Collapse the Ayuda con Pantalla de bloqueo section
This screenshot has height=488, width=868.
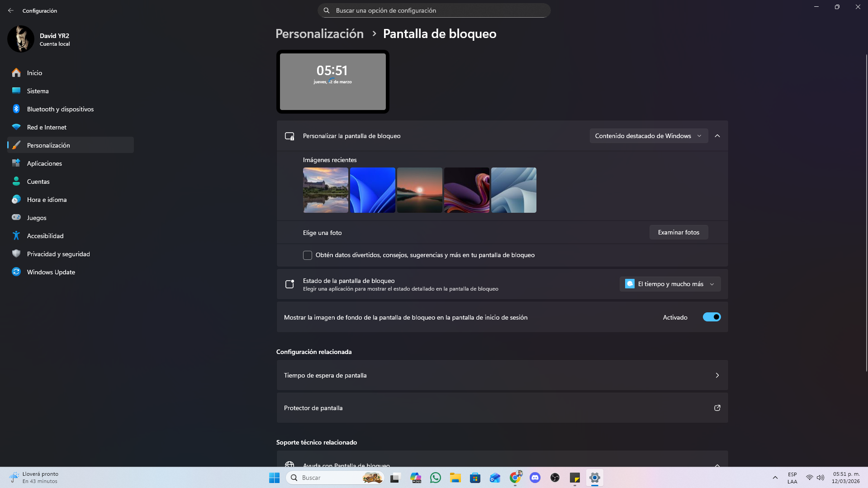pos(717,465)
